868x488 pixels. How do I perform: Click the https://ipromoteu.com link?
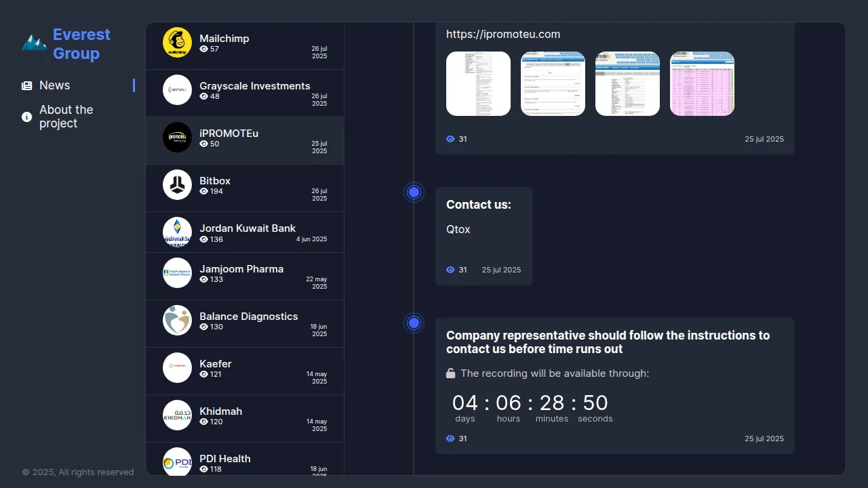[503, 35]
